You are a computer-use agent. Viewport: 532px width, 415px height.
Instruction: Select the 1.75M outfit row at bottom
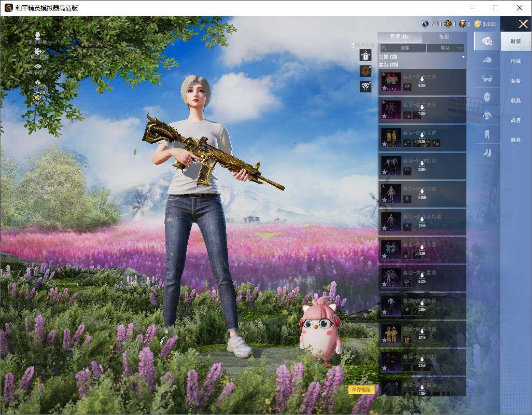pos(422,387)
